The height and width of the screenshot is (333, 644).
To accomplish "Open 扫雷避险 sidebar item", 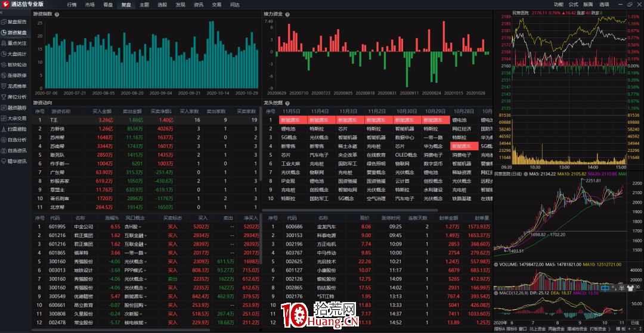I will tap(14, 129).
